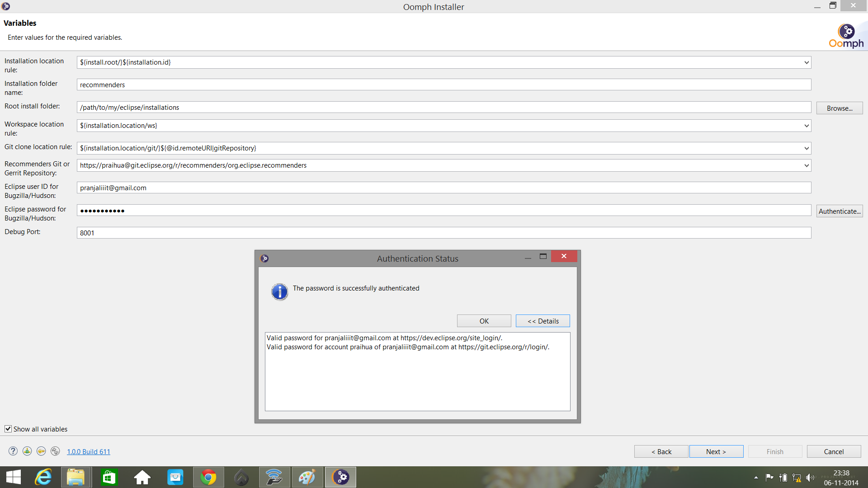The image size is (868, 488).
Task: Close the Authentication Status dialog
Action: (564, 256)
